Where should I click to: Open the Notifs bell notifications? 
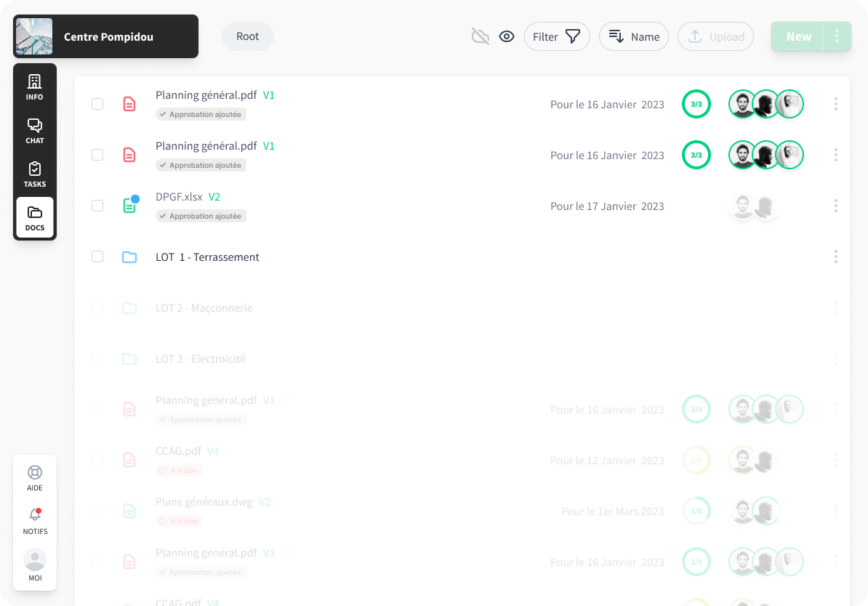pyautogui.click(x=34, y=521)
